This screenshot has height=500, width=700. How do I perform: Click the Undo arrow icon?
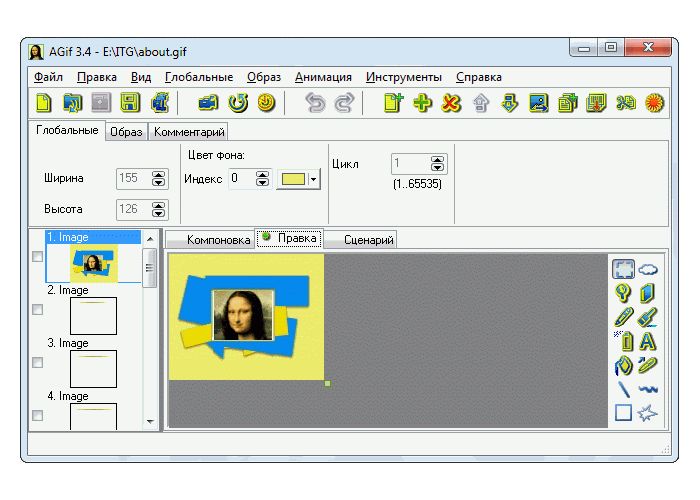pyautogui.click(x=315, y=103)
